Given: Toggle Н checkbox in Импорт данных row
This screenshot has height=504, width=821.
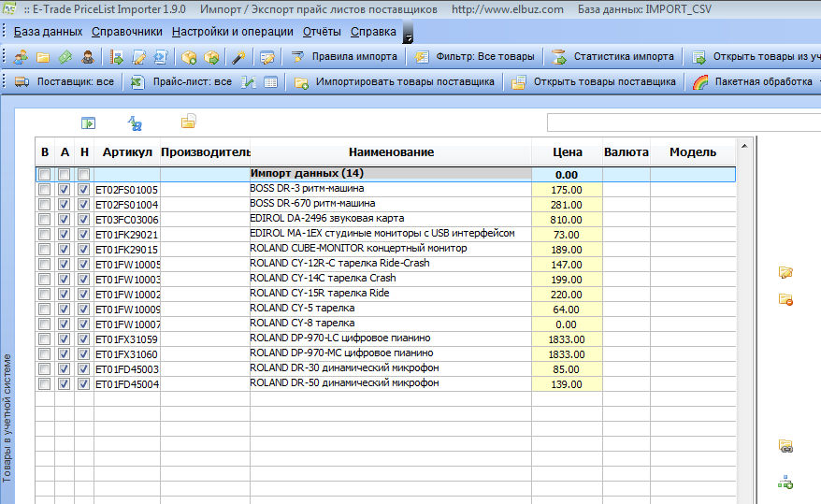Looking at the screenshot, I should [83, 174].
